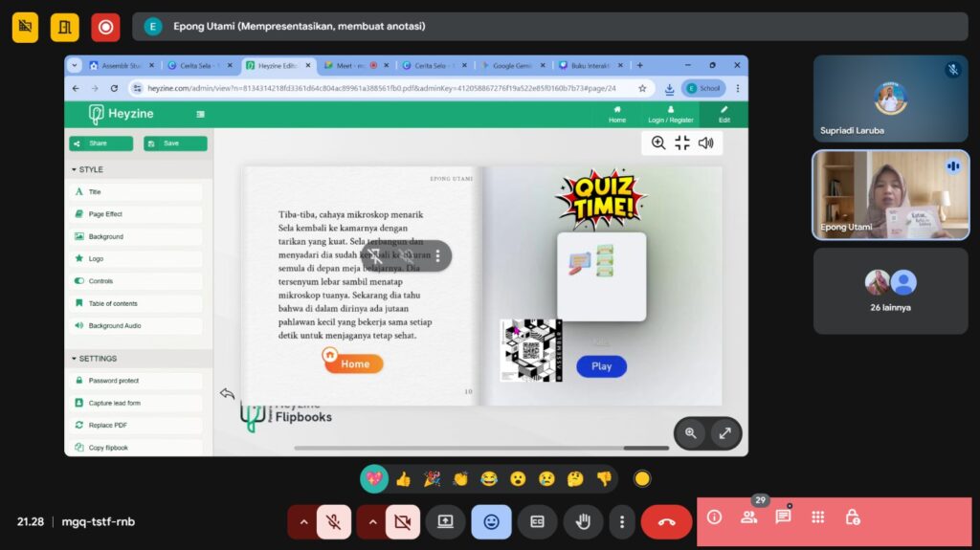The image size is (980, 550).
Task: Select the yellow skin tone swatch
Action: [642, 479]
